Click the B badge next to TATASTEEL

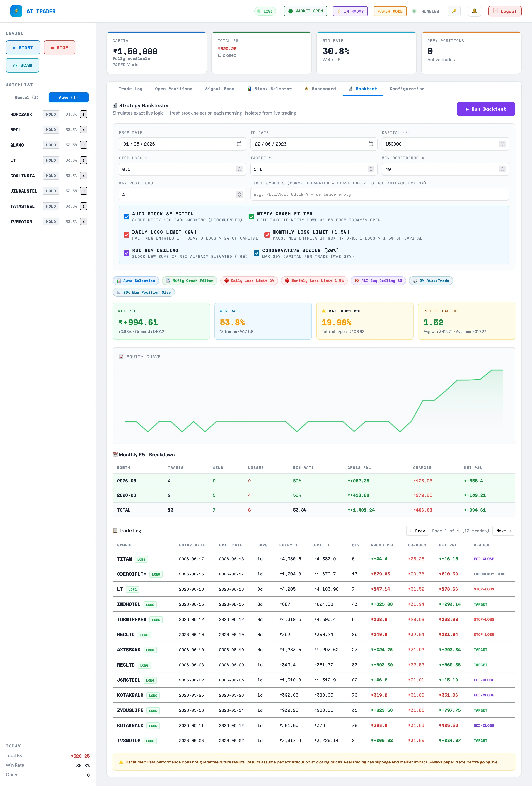(x=83, y=206)
